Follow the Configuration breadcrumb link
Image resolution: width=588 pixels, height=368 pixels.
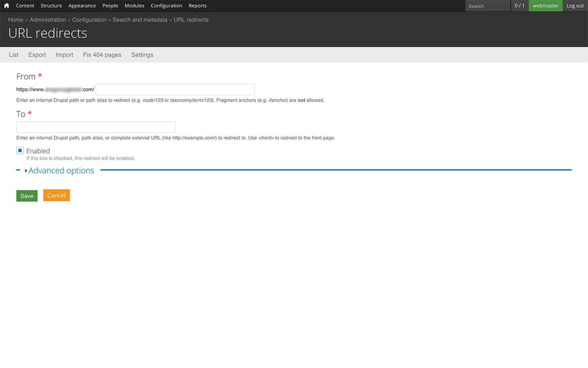click(x=89, y=20)
